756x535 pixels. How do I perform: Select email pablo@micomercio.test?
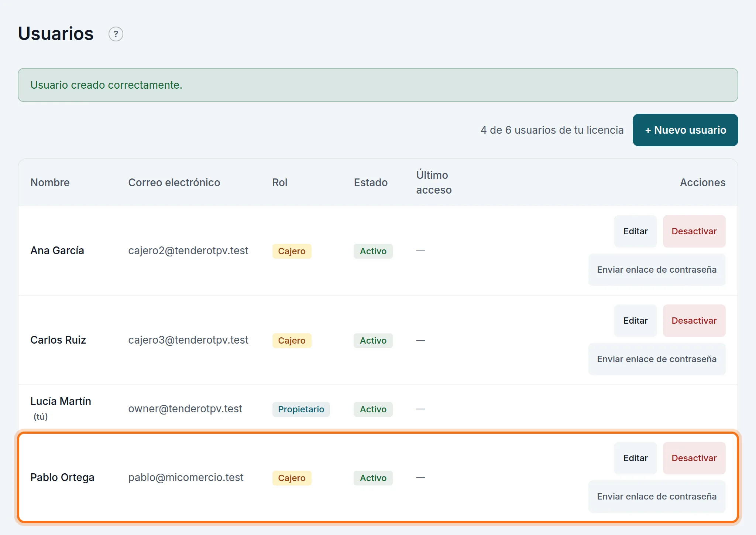(x=186, y=477)
